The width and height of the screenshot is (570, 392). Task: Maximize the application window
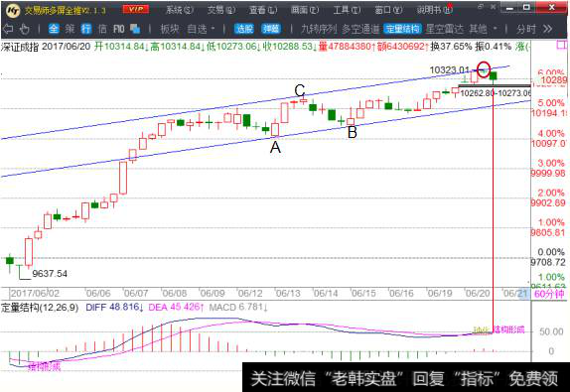[526, 7]
